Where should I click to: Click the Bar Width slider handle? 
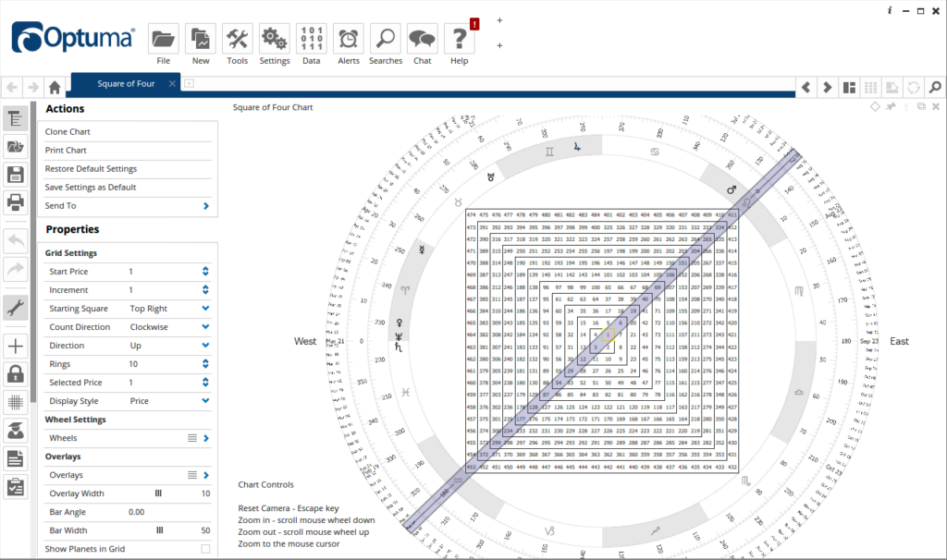click(x=159, y=530)
